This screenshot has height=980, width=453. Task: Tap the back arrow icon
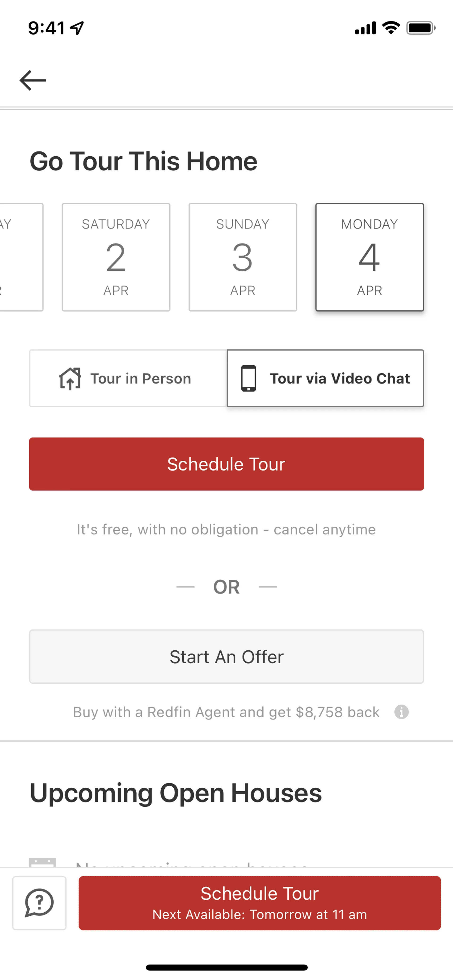pyautogui.click(x=33, y=80)
